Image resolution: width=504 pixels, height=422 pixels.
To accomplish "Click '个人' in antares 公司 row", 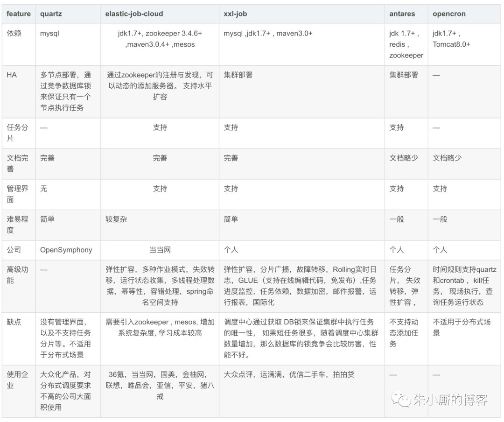I will (x=396, y=250).
